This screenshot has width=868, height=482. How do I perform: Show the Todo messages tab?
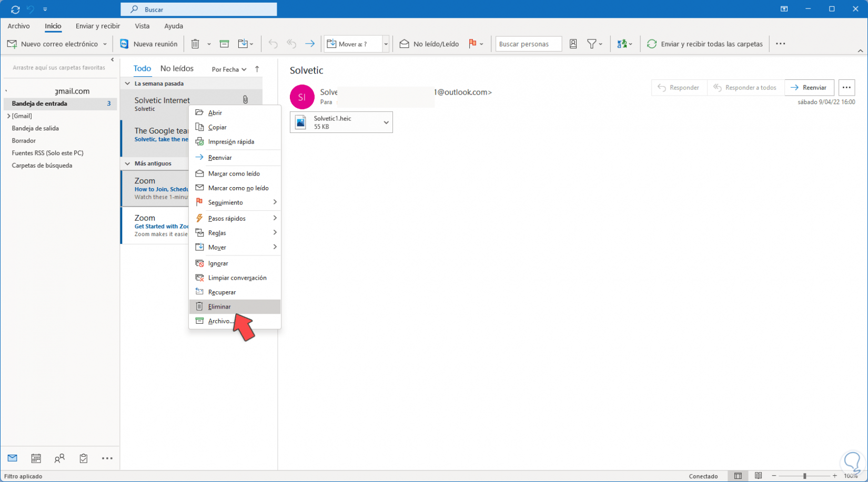(142, 69)
